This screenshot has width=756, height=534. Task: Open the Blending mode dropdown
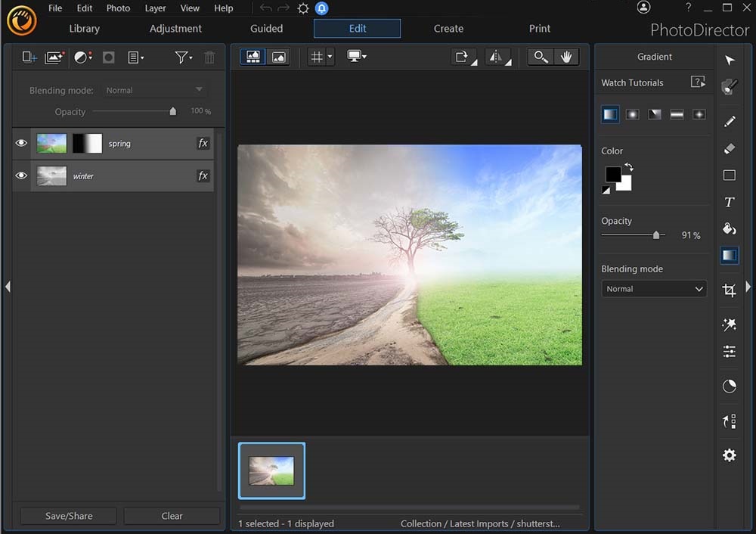tap(653, 288)
